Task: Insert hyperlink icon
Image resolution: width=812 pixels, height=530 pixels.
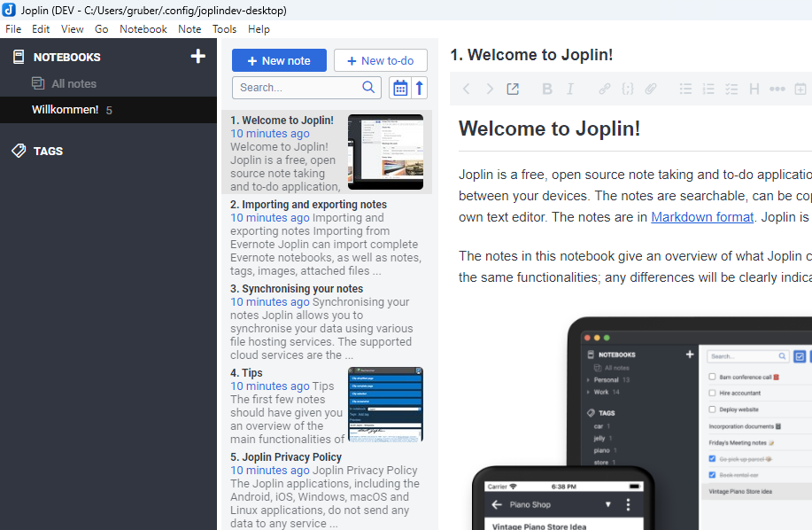Action: [x=604, y=90]
